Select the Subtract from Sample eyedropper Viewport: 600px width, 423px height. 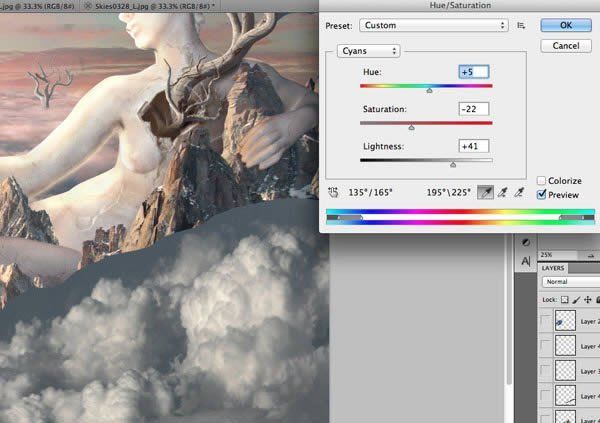(x=519, y=192)
